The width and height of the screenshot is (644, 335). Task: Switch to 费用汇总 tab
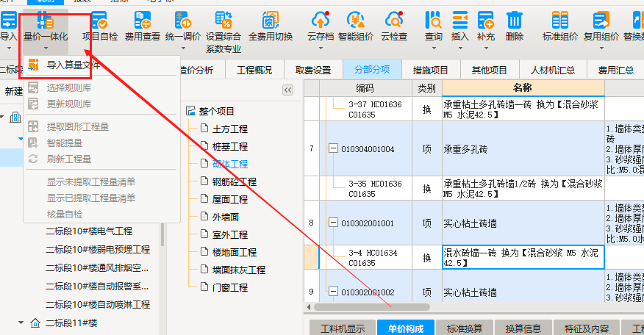[x=615, y=71]
